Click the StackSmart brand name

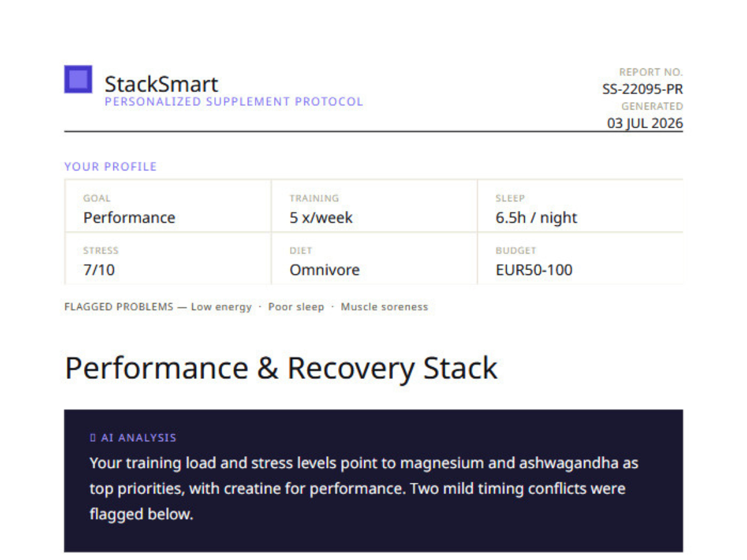coord(161,84)
